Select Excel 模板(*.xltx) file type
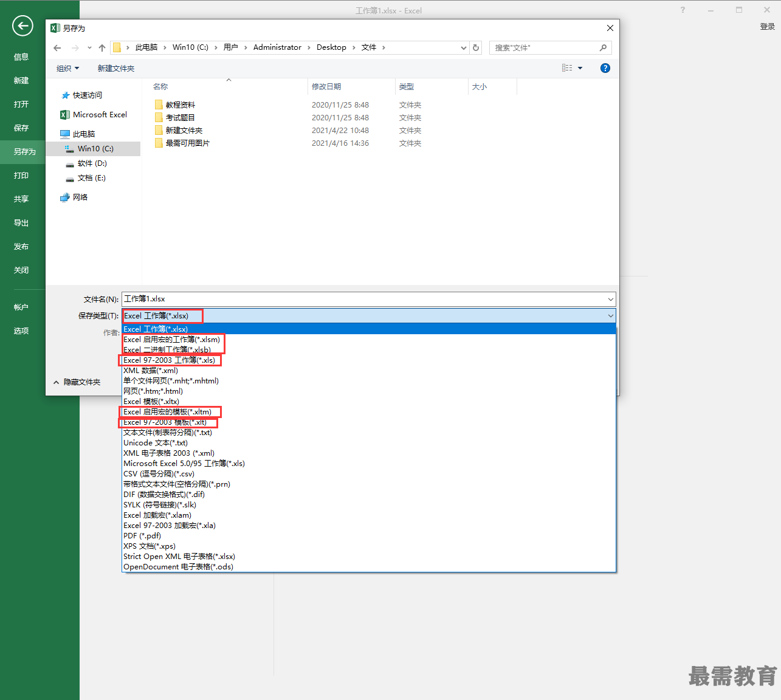Screen dimensions: 781x700 (x=369, y=401)
